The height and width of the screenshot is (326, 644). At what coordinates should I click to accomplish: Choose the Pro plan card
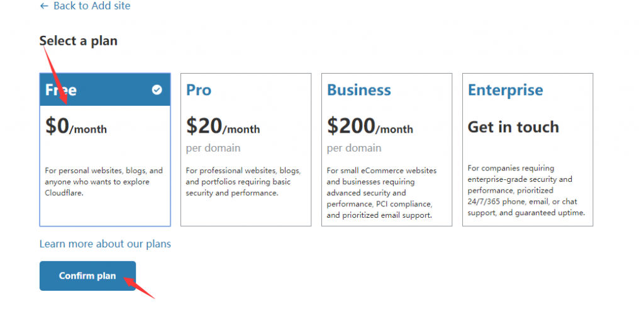(x=246, y=150)
